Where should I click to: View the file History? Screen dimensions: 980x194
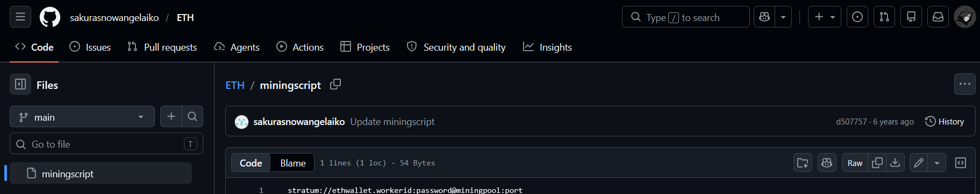pyautogui.click(x=945, y=122)
